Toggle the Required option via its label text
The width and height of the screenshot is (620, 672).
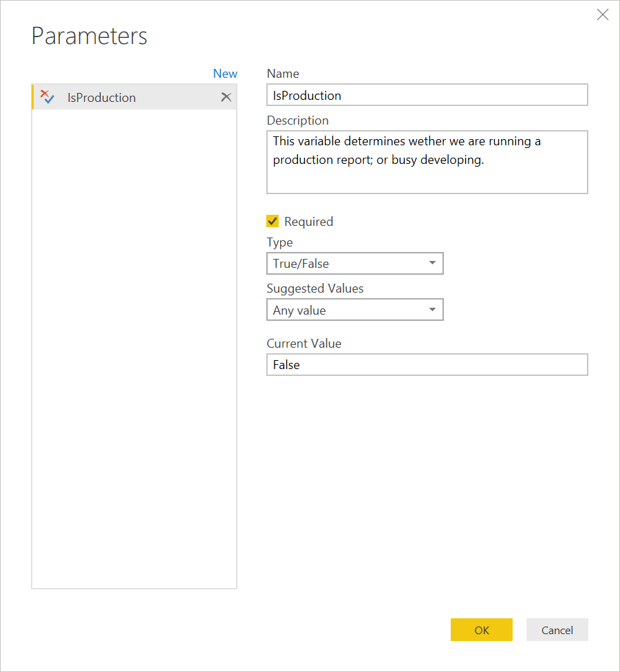[x=308, y=222]
